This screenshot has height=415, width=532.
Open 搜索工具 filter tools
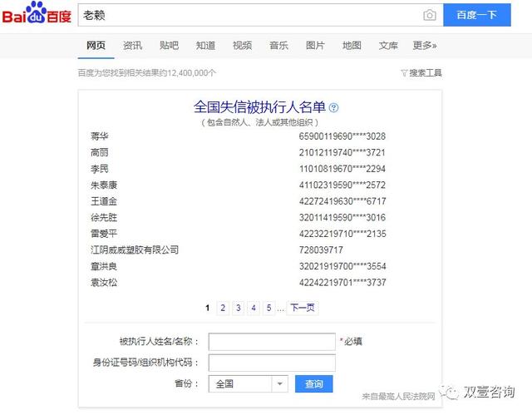point(421,73)
